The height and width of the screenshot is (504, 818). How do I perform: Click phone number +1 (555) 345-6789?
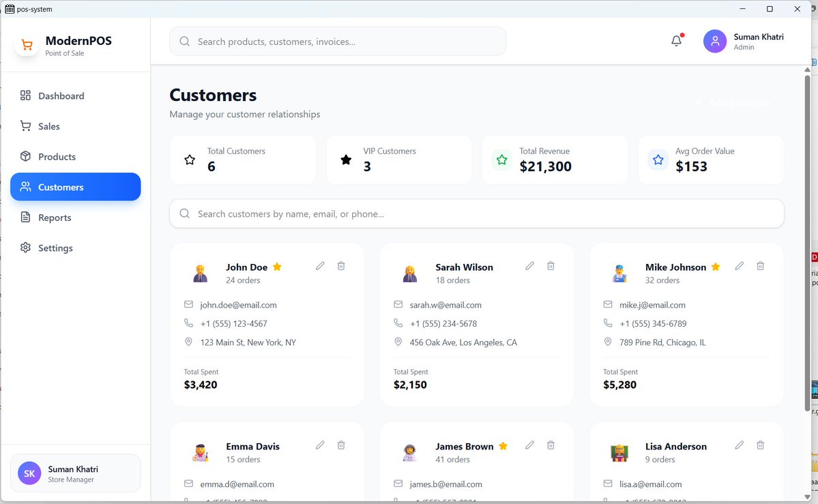pyautogui.click(x=653, y=323)
